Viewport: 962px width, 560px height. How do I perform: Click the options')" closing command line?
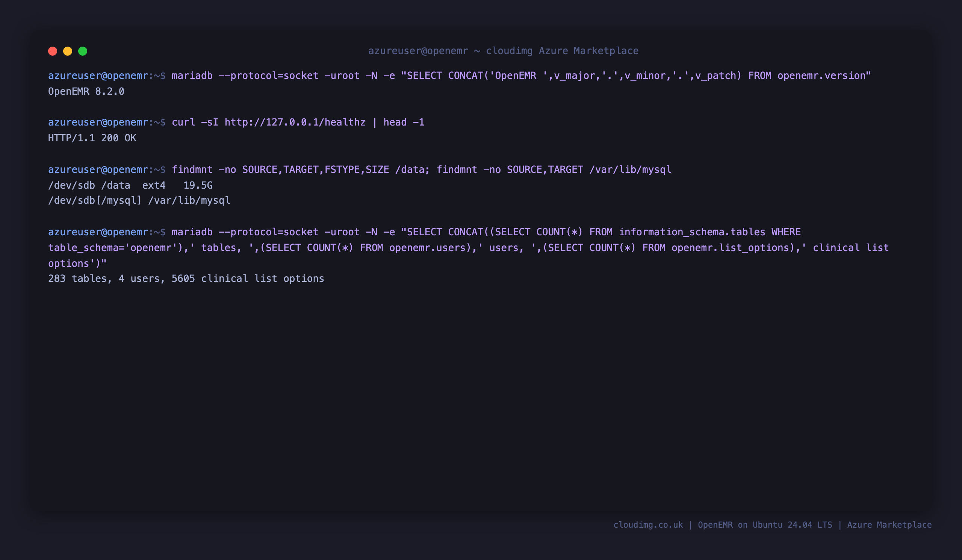(x=77, y=263)
